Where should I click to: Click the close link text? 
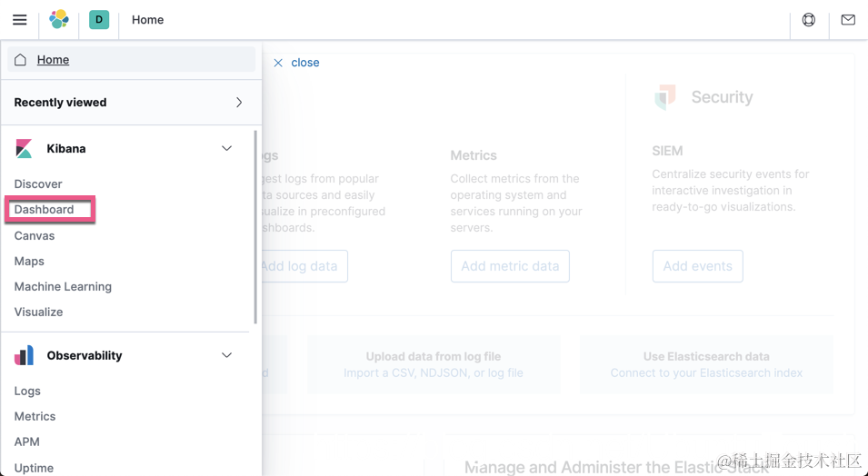tap(305, 63)
